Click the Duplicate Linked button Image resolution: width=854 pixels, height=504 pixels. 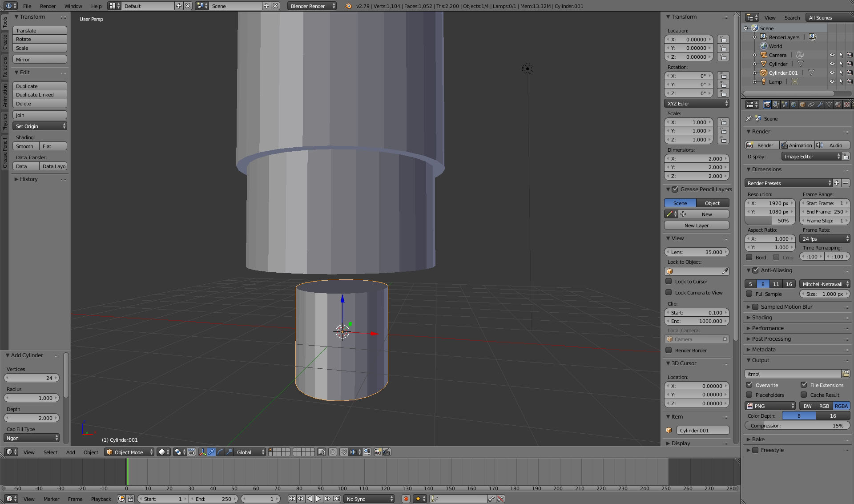pyautogui.click(x=40, y=95)
